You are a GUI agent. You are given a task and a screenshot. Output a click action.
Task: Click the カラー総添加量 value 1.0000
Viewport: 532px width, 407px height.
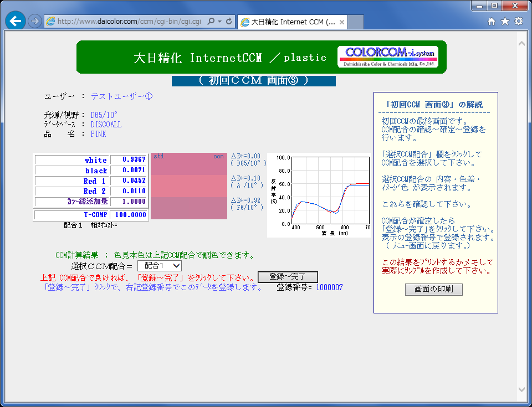tap(129, 202)
